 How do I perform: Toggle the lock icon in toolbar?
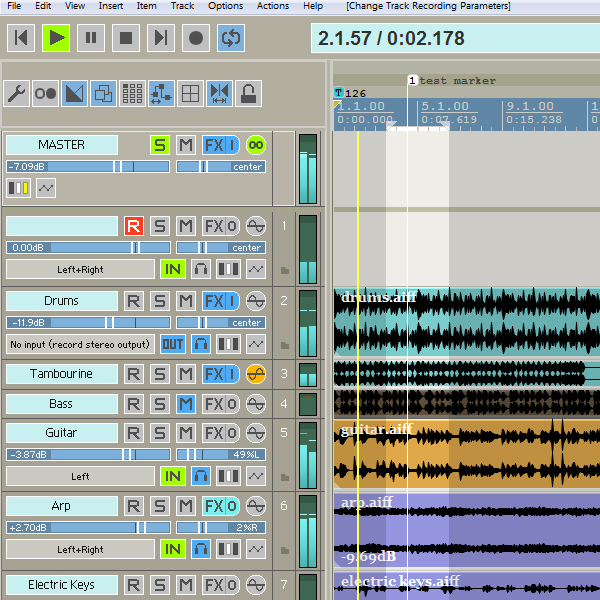(x=248, y=94)
